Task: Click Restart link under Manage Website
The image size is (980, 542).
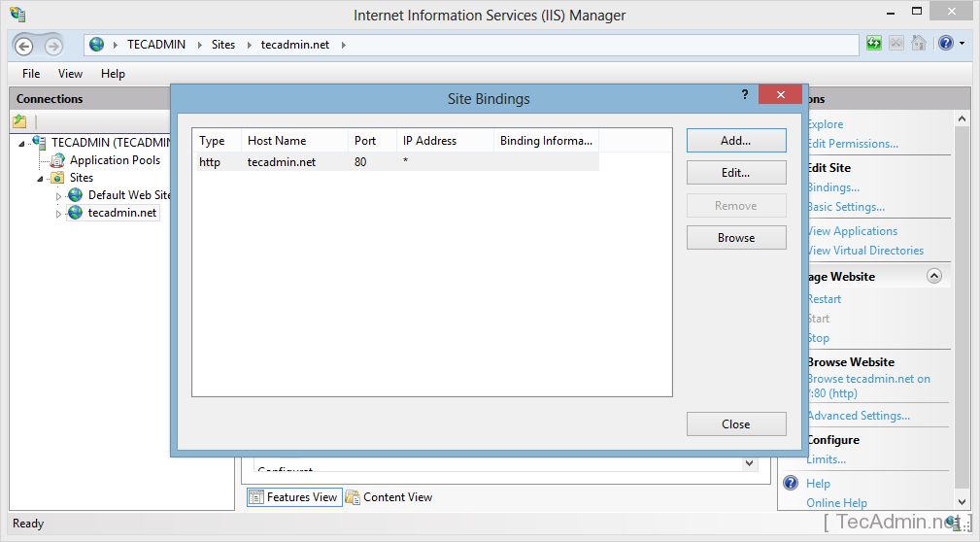Action: coord(824,299)
